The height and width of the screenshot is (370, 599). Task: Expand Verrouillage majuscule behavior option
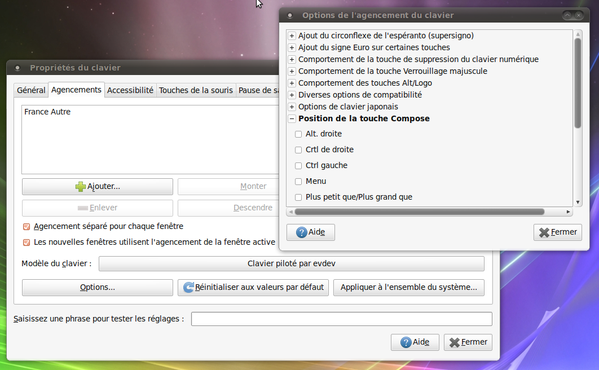pyautogui.click(x=291, y=71)
